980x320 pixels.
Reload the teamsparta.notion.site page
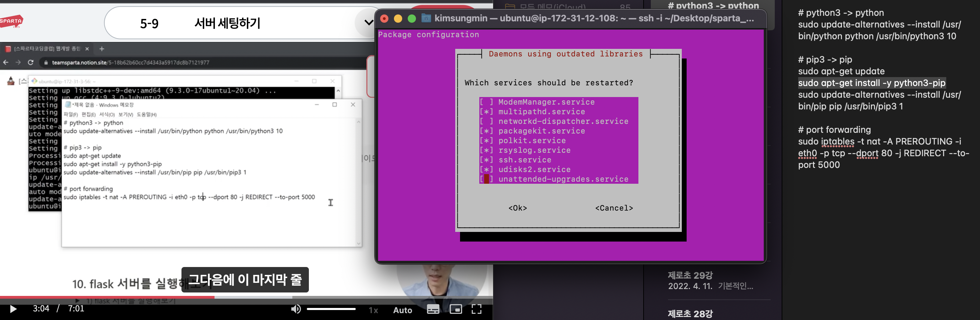point(30,62)
